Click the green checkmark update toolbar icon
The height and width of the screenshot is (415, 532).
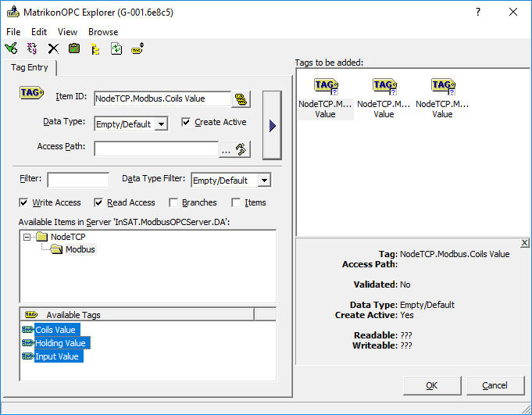coord(11,48)
